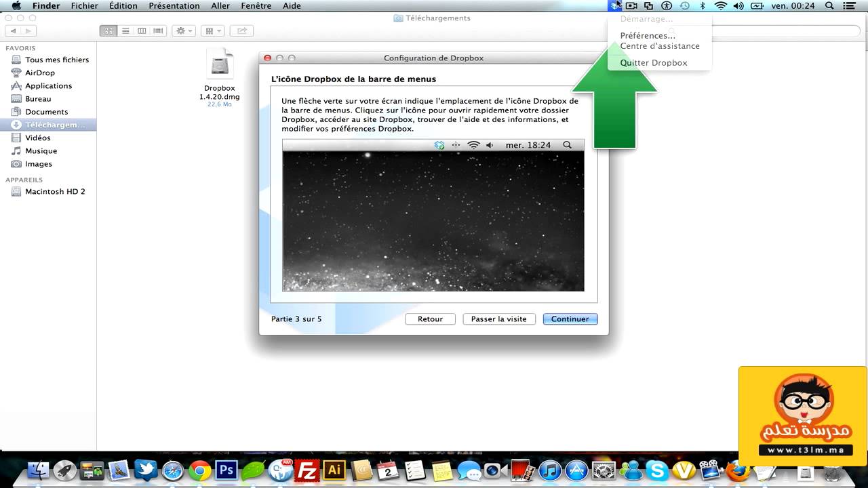The width and height of the screenshot is (868, 488).
Task: Switch Finder to list view
Action: click(x=125, y=30)
